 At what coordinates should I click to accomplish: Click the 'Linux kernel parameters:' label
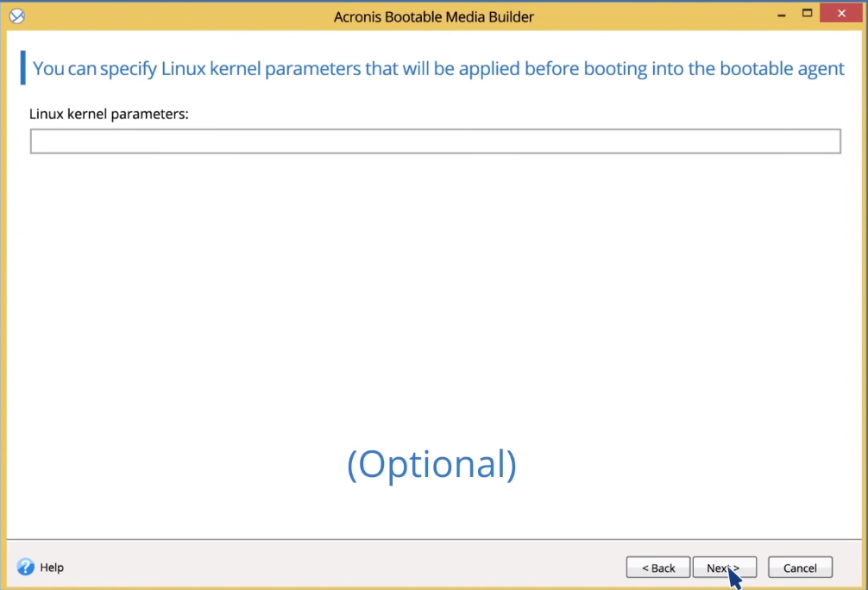click(109, 114)
